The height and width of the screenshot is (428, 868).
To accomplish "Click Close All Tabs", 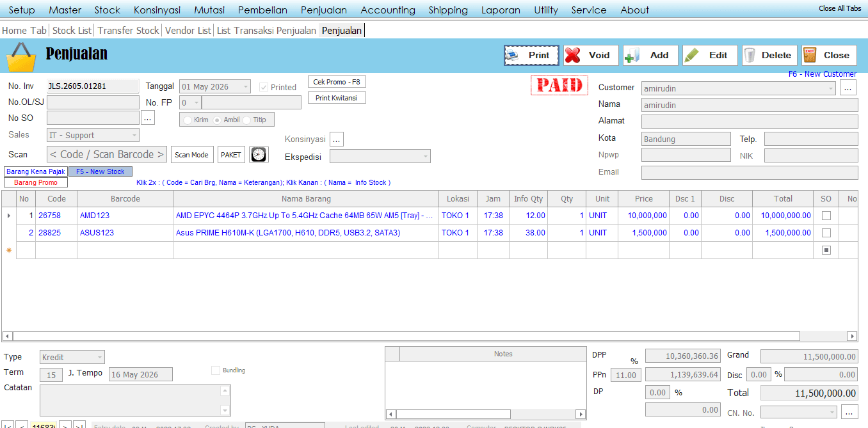I will click(840, 8).
